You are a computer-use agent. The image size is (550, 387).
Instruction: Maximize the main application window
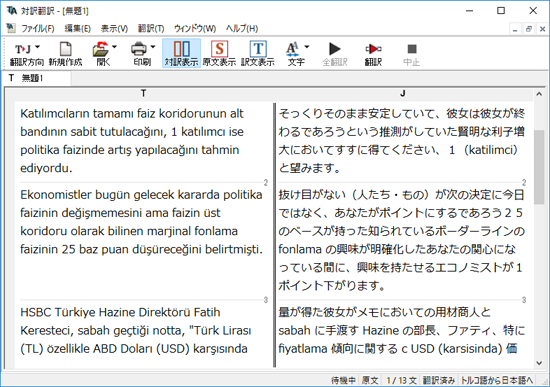pos(501,11)
